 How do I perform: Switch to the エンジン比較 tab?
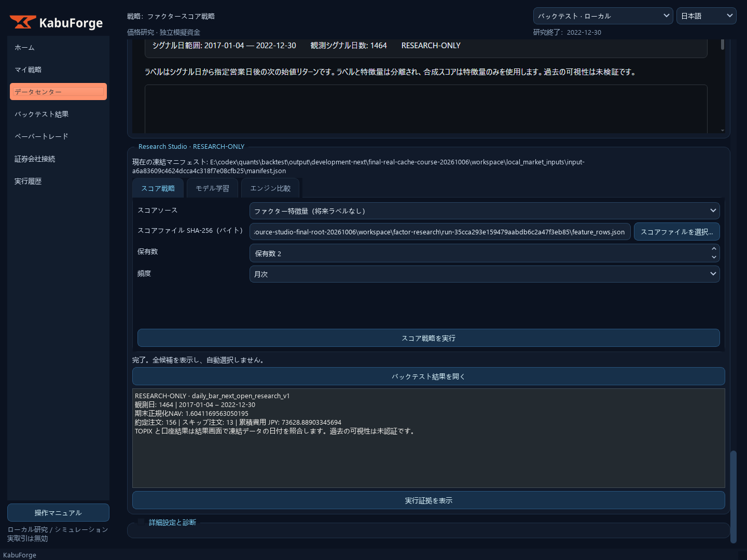click(270, 188)
